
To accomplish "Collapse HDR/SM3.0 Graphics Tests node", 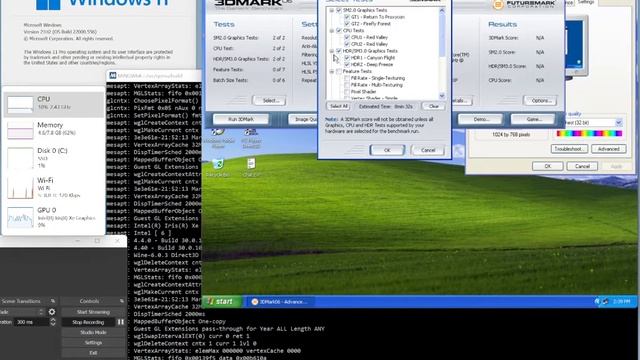I will [x=332, y=51].
